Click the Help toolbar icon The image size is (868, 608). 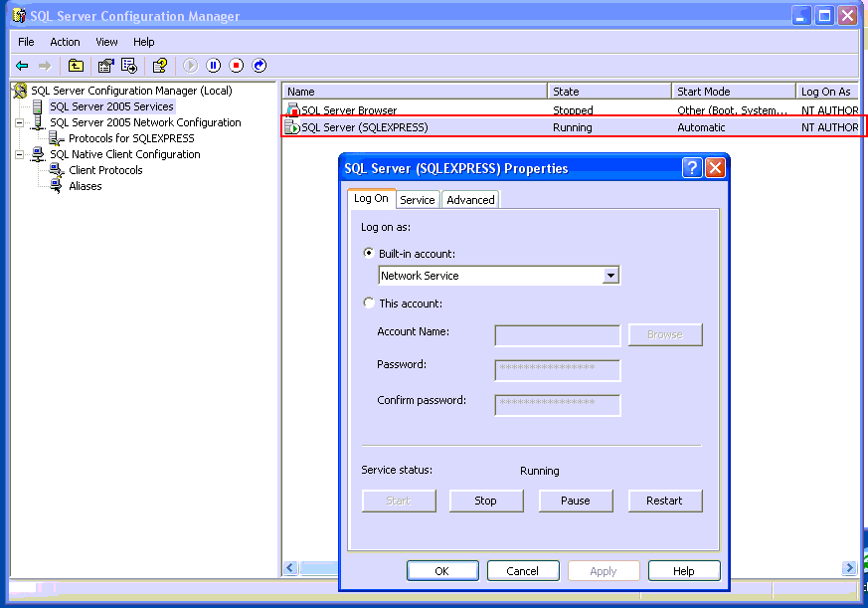[159, 66]
